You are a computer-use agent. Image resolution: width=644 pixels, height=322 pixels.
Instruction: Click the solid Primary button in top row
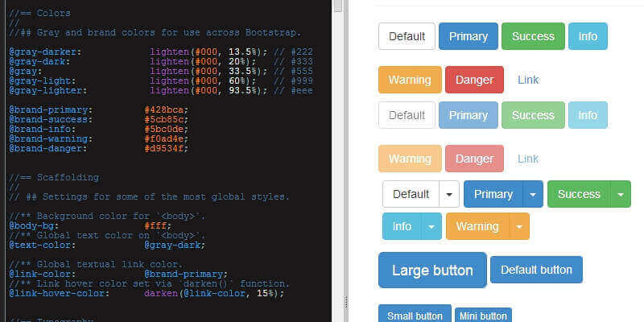pyautogui.click(x=468, y=36)
